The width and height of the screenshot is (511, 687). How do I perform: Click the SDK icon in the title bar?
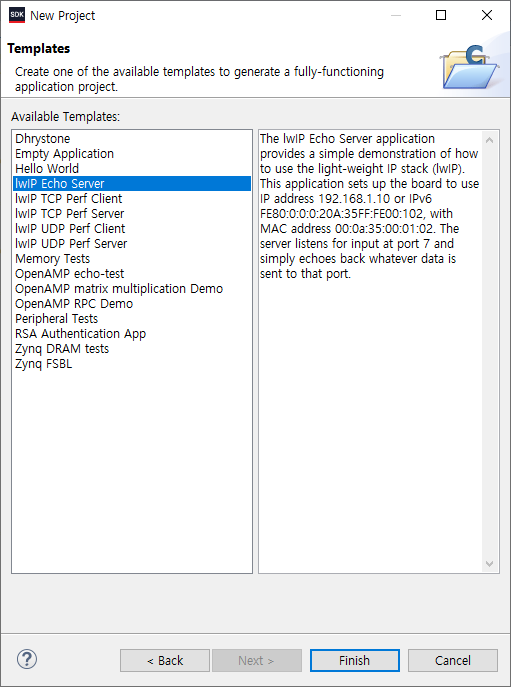[x=17, y=15]
